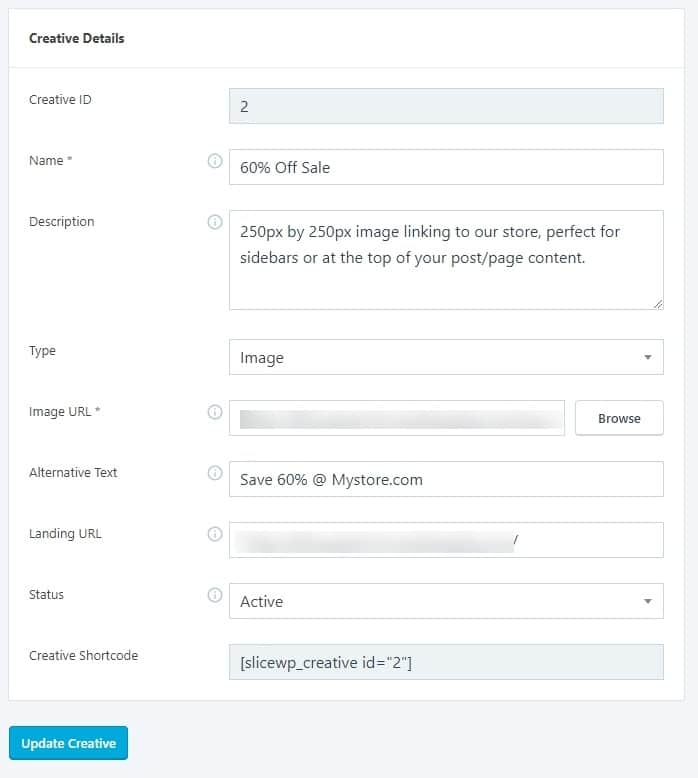698x778 pixels.
Task: Click the info icon beside Image URL
Action: coord(215,412)
